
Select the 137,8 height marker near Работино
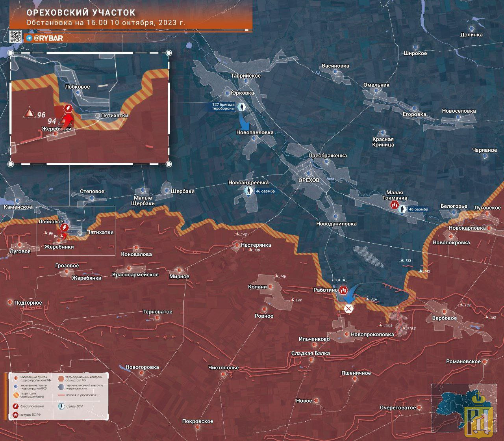pyautogui.click(x=344, y=279)
